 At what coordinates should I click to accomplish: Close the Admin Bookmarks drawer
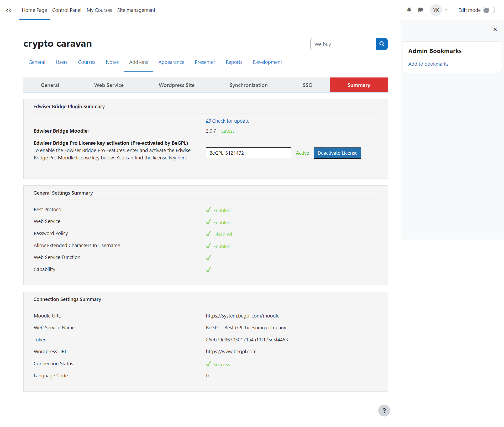coord(495,29)
